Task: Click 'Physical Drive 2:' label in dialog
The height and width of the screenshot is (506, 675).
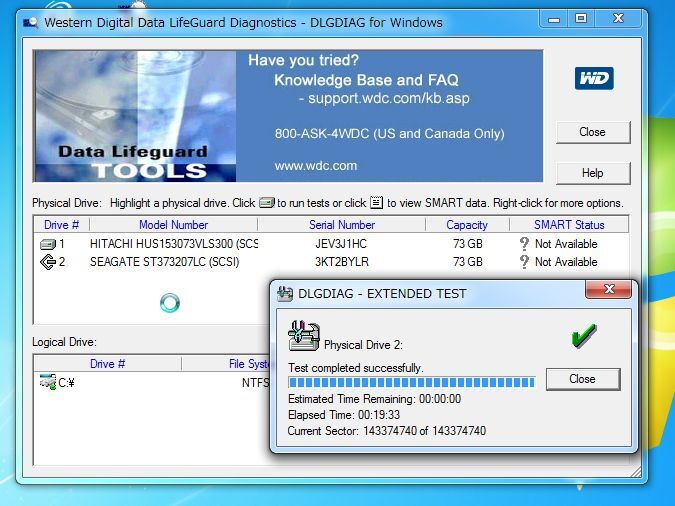Action: point(363,345)
